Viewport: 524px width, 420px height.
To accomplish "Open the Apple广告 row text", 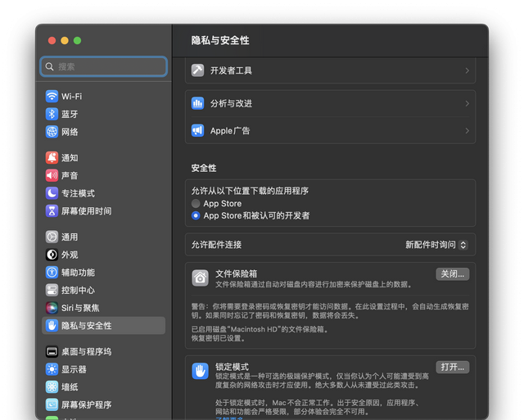I will (230, 131).
